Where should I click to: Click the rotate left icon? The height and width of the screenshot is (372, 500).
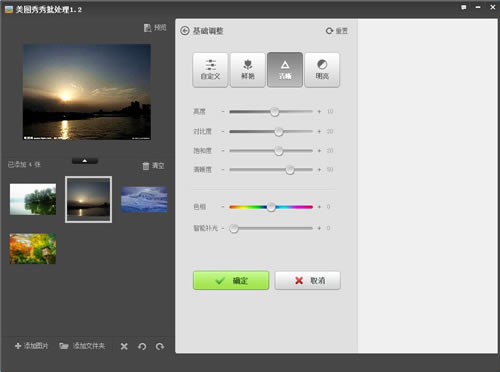pos(142,347)
